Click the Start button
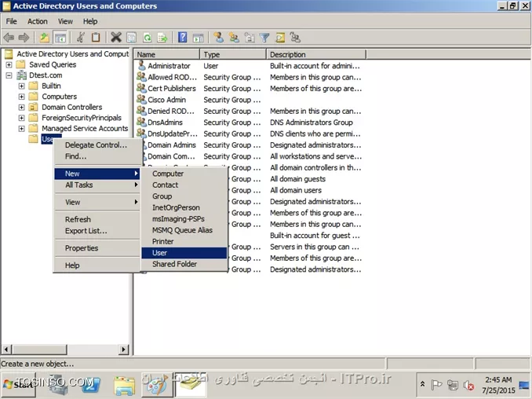The width and height of the screenshot is (532, 399). [19, 384]
